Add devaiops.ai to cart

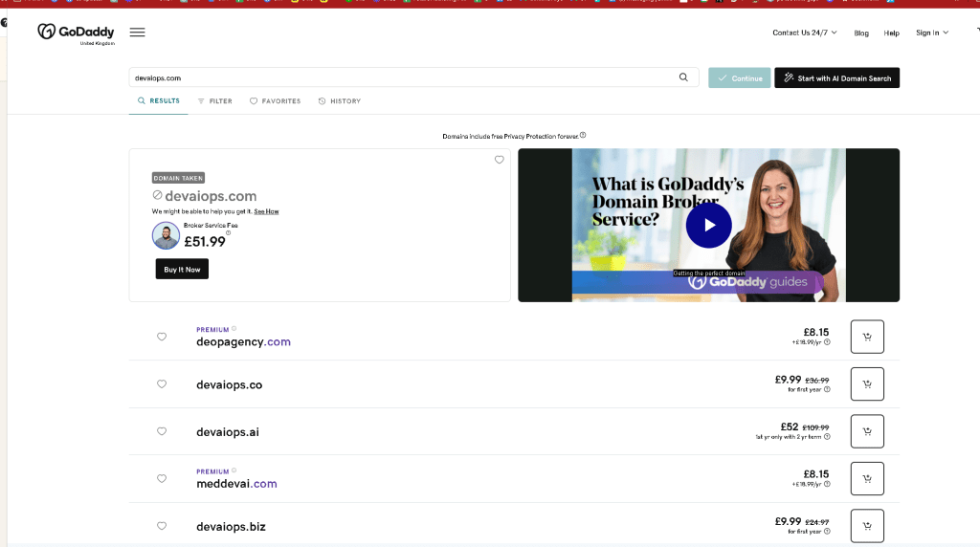pyautogui.click(x=867, y=431)
